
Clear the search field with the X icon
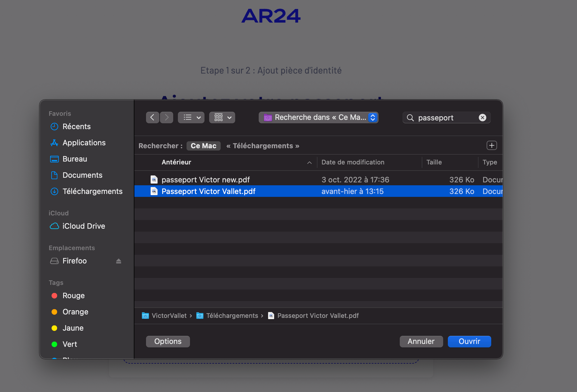(x=483, y=118)
